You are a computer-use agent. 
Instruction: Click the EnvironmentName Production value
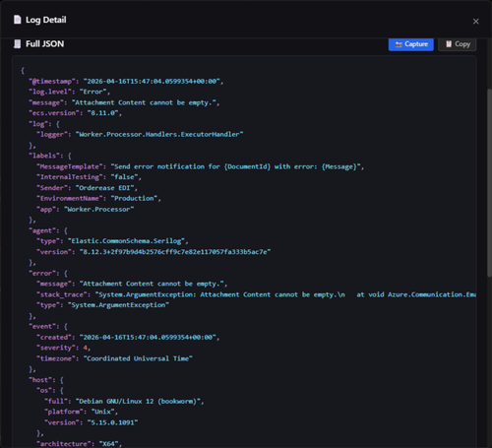pos(134,198)
